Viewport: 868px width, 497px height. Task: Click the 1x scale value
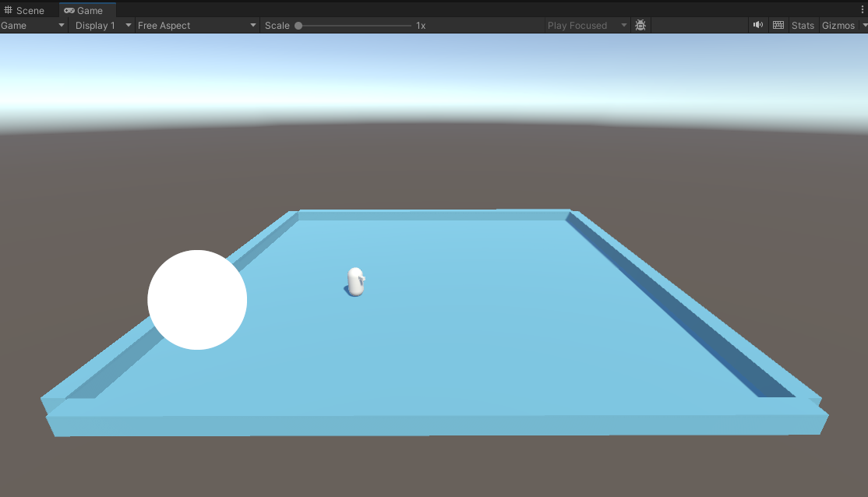[x=421, y=26]
